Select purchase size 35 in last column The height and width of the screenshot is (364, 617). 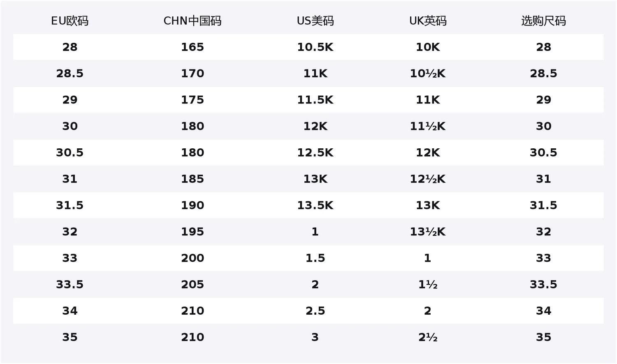pyautogui.click(x=543, y=337)
